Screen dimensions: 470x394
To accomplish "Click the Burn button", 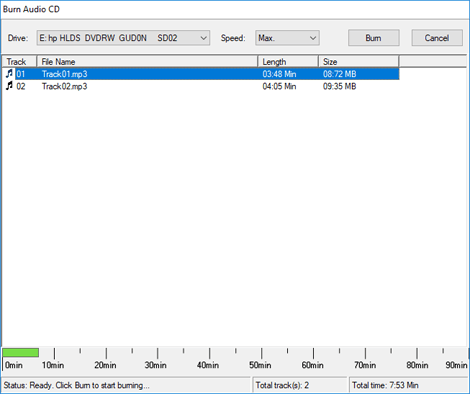I will [374, 38].
